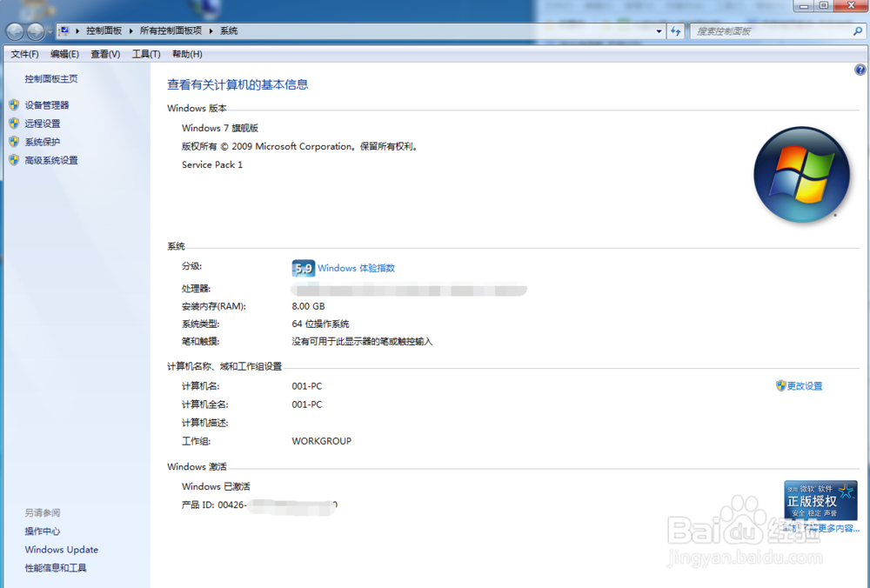Click the computer icon in address bar
The height and width of the screenshot is (588, 870).
click(64, 30)
